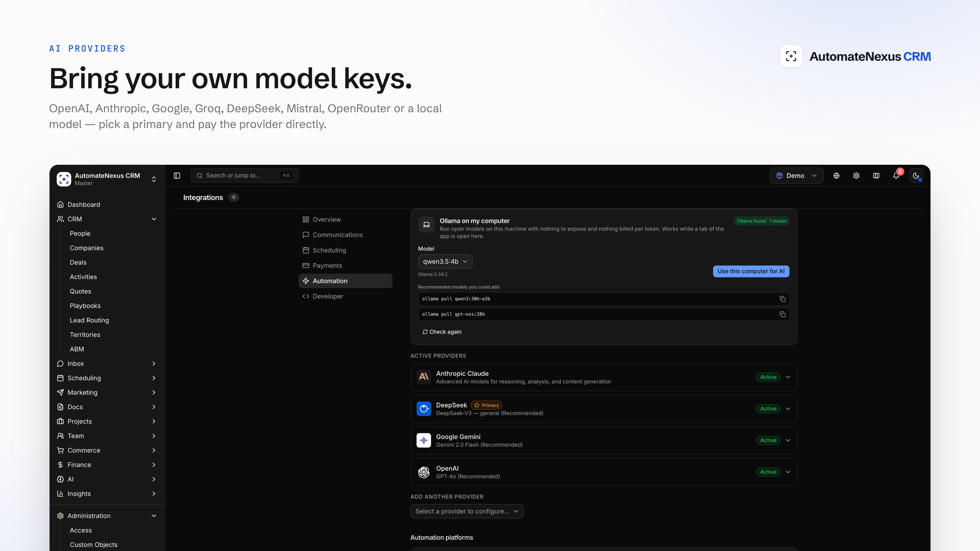980x551 pixels.
Task: Click the Ollama computer icon
Action: [x=426, y=224]
